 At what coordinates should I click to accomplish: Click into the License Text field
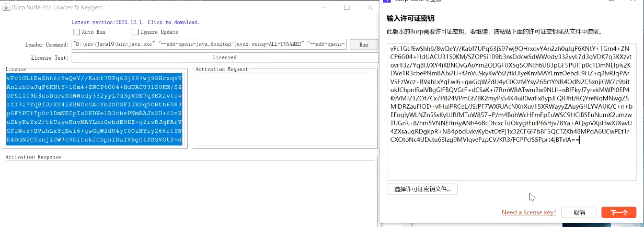pyautogui.click(x=225, y=58)
